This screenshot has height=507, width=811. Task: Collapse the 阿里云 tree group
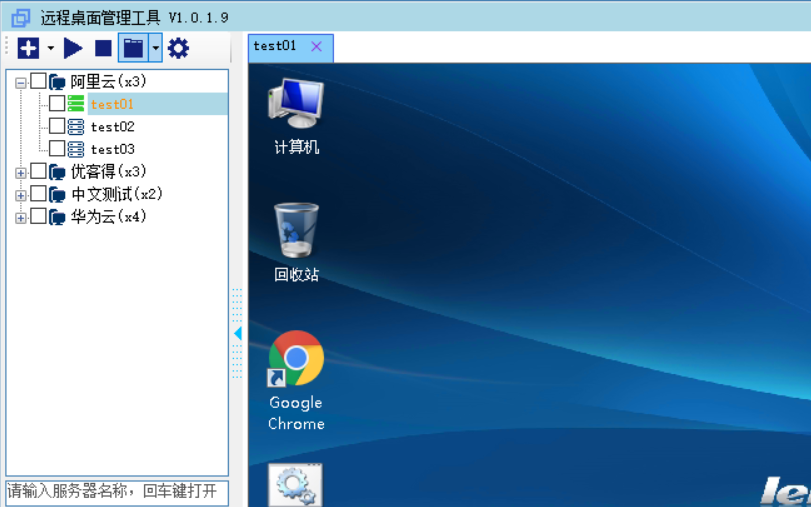(21, 82)
